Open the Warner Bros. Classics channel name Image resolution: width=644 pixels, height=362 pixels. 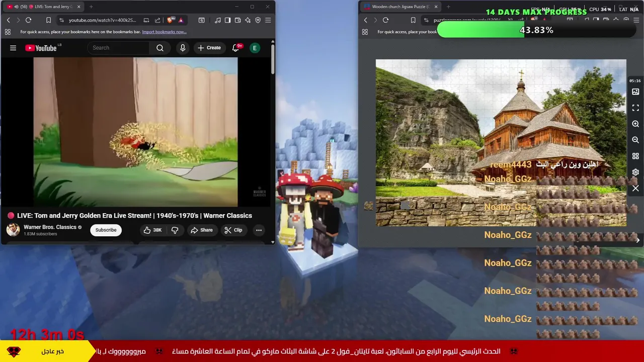(x=50, y=227)
